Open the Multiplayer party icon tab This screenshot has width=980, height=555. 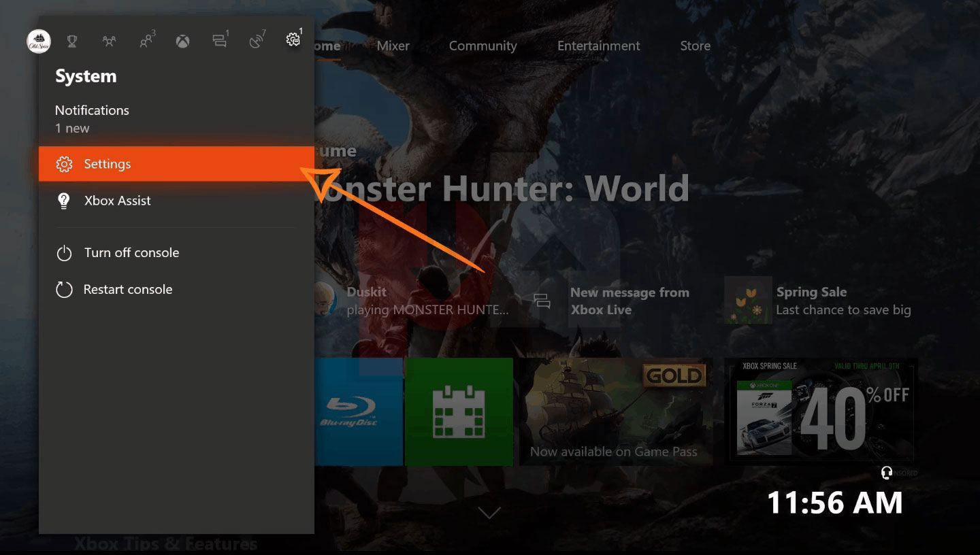click(109, 41)
